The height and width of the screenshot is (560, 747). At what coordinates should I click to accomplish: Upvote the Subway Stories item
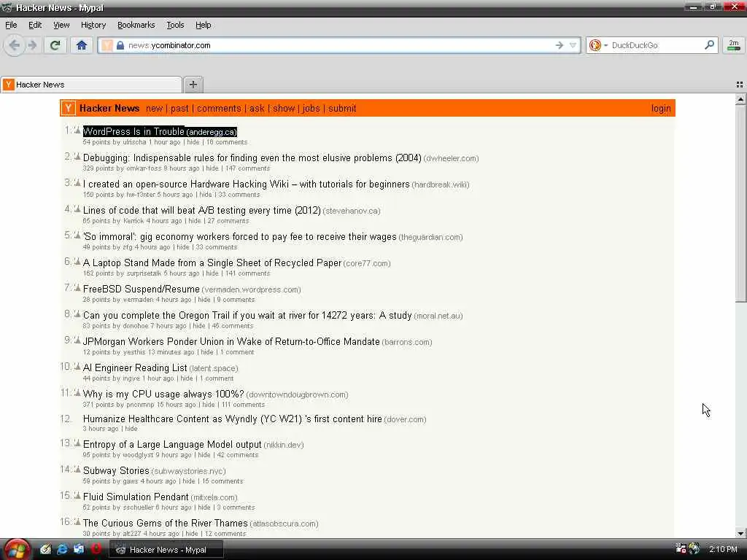(x=77, y=469)
